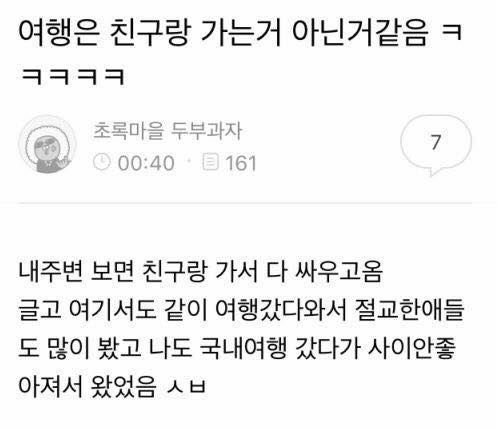The image size is (497, 429).
Task: Open comments via the speech bubble 7
Action: (x=436, y=144)
